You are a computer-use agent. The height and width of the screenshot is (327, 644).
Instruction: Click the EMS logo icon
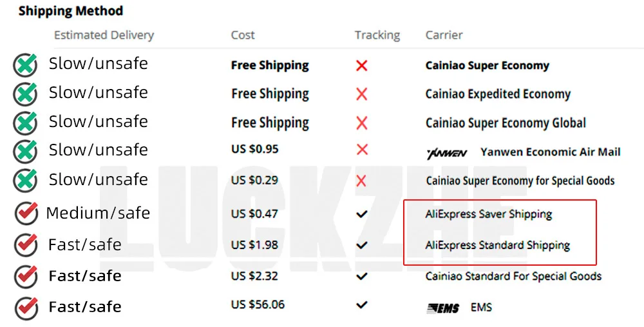point(443,308)
